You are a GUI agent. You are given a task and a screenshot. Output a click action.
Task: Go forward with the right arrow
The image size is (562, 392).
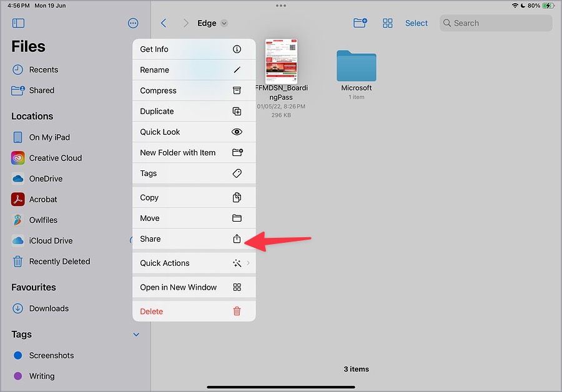[185, 23]
